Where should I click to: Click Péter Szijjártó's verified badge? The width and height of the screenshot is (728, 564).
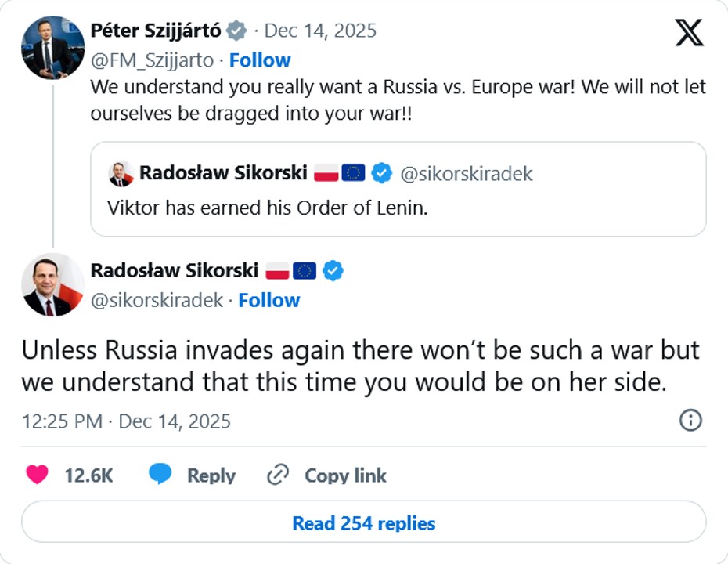tap(236, 31)
